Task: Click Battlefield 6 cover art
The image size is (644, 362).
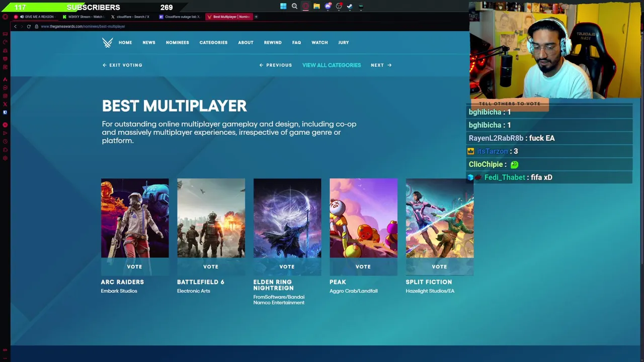Action: point(211,218)
